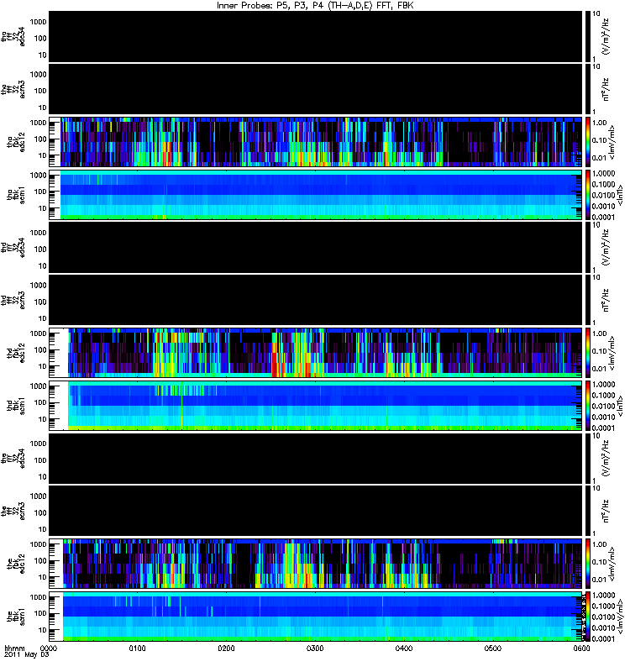Click the '(V/m)²/Hz' unit label of tha fff edc34
The image size is (630, 672).
coord(606,36)
